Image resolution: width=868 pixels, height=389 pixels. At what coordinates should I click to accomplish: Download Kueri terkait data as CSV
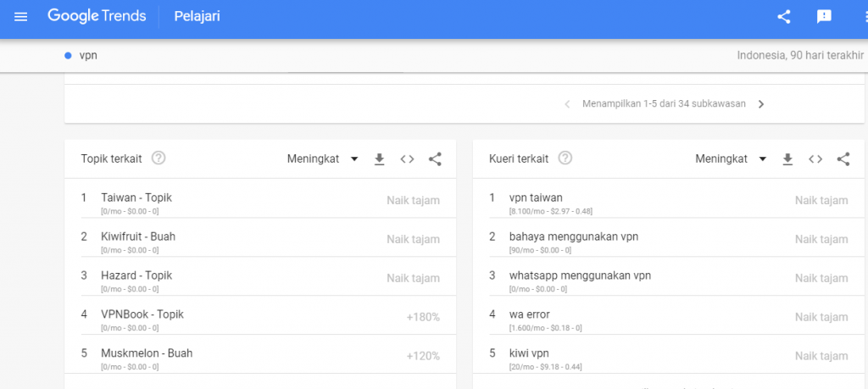pyautogui.click(x=787, y=159)
